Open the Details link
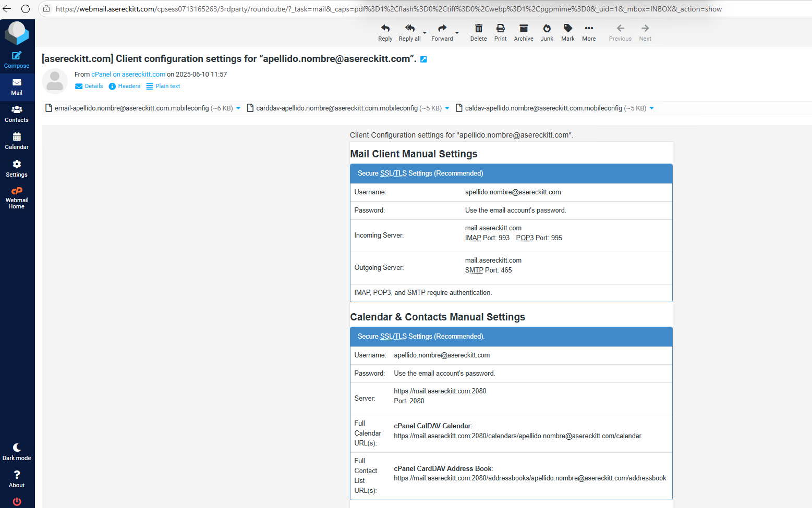 (89, 86)
